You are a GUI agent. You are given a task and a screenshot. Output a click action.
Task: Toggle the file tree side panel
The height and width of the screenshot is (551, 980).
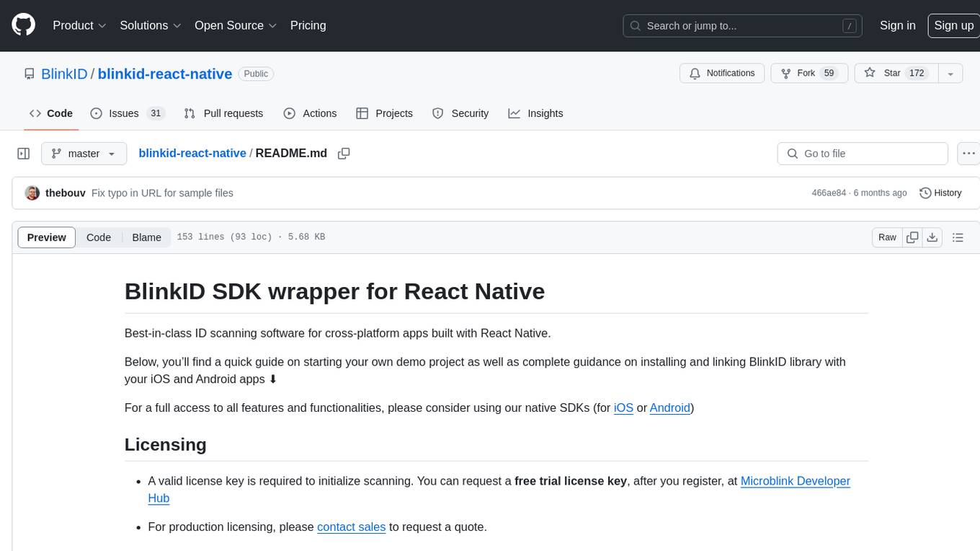point(24,154)
